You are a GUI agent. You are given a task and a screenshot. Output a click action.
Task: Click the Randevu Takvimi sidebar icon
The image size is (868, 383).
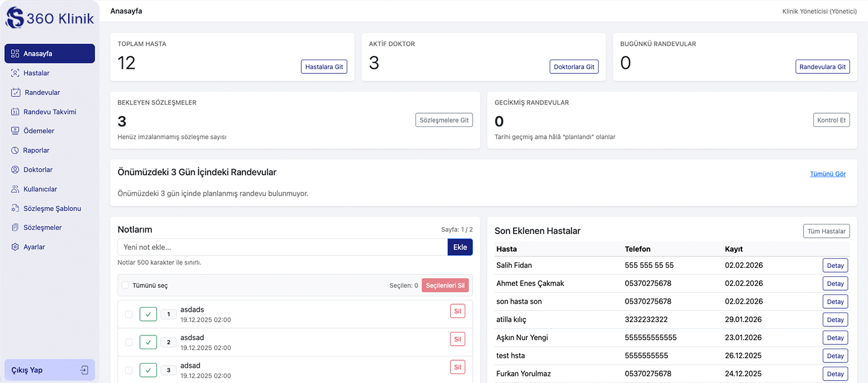point(15,112)
